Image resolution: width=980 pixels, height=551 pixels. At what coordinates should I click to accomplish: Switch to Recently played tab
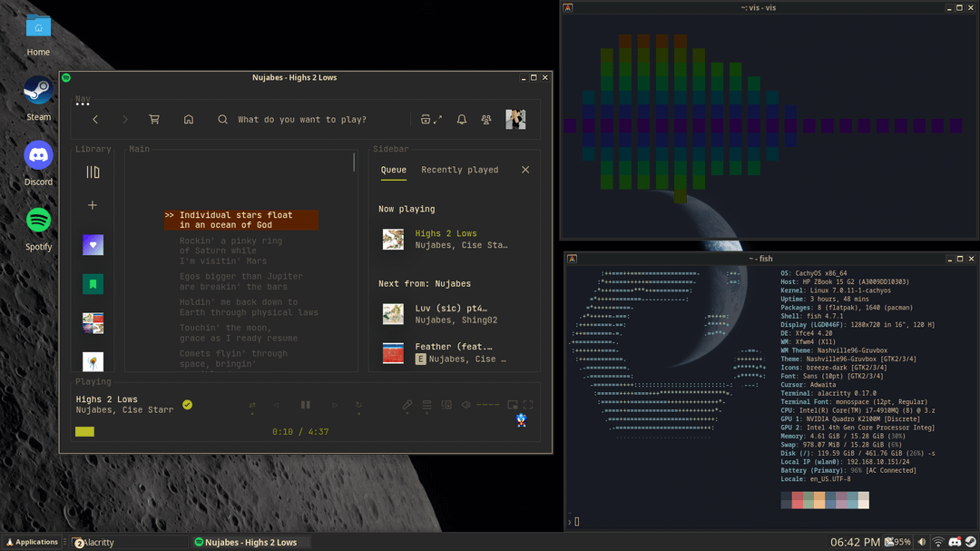(460, 170)
